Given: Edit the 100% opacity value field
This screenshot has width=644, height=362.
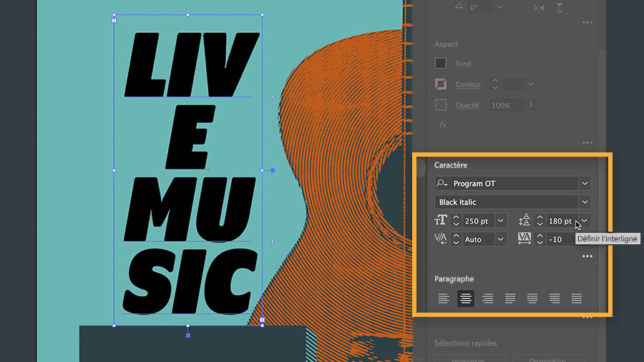Looking at the screenshot, I should click(506, 105).
